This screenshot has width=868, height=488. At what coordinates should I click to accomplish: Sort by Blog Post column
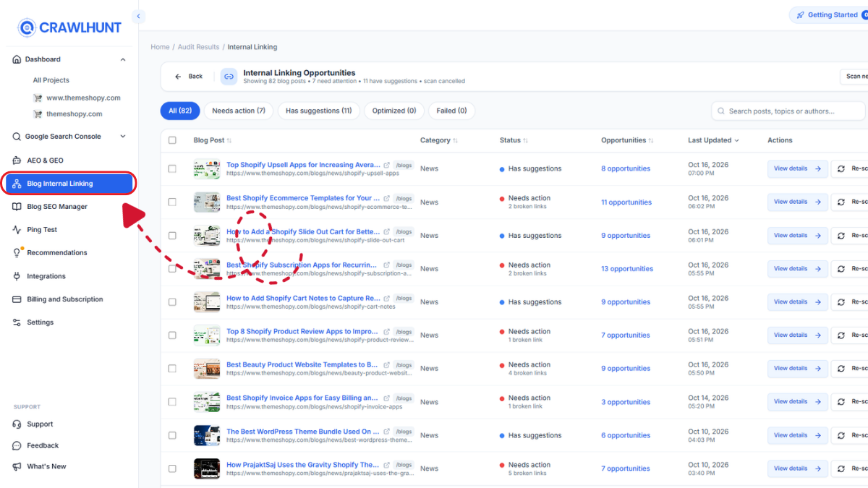pos(213,140)
